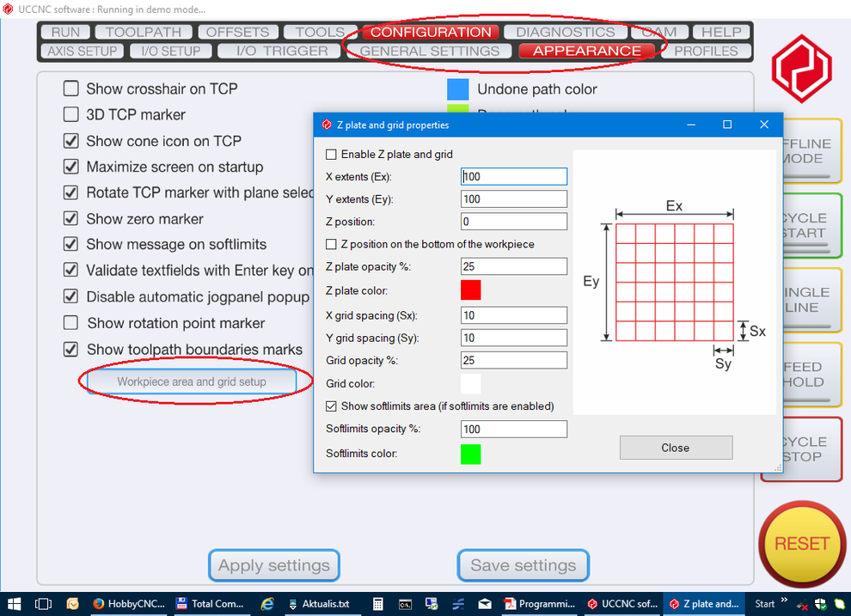851x616 pixels.
Task: Click the X grid spacing input field
Action: (x=513, y=315)
